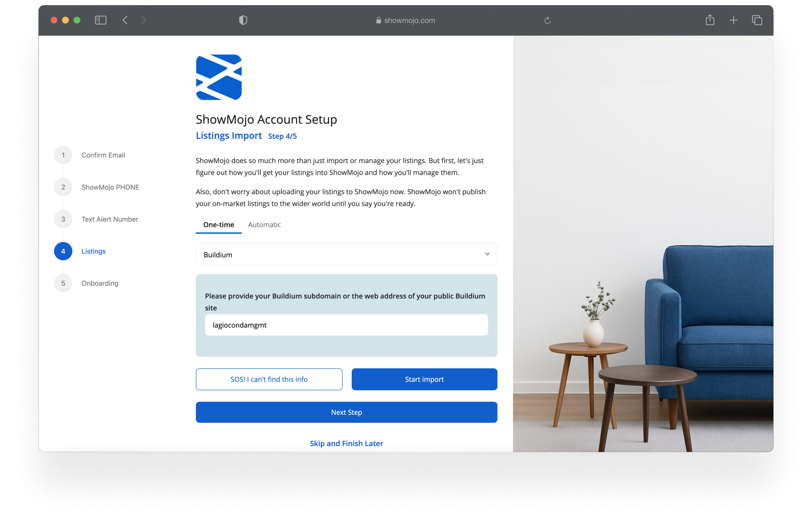
Task: Click the privacy shield icon
Action: tap(243, 20)
